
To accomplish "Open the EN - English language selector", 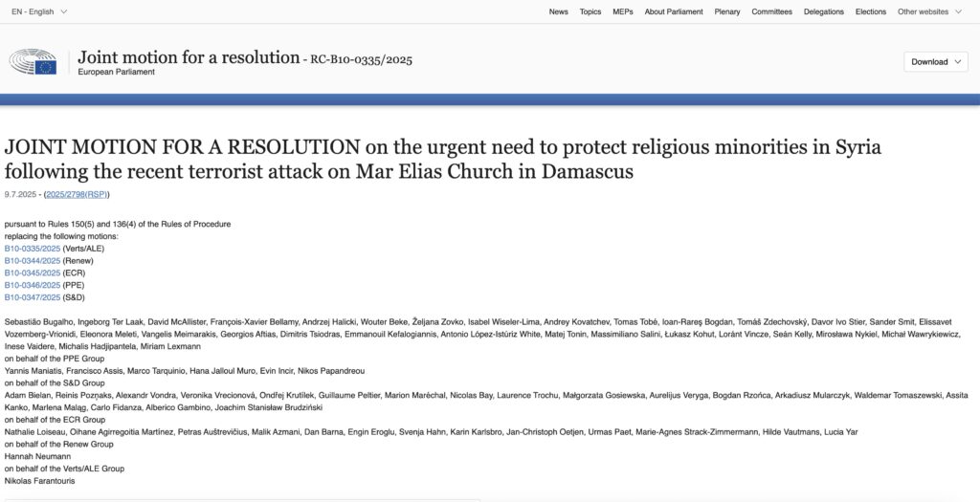I will 39,11.
